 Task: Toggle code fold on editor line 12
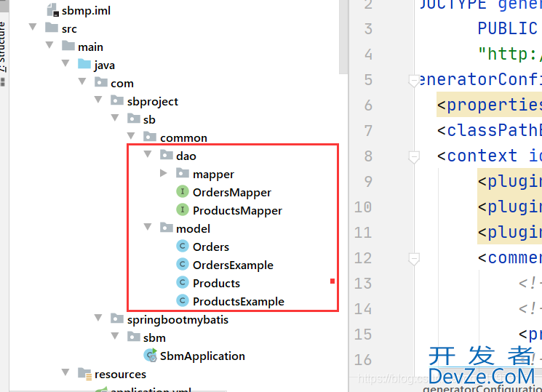click(x=414, y=259)
